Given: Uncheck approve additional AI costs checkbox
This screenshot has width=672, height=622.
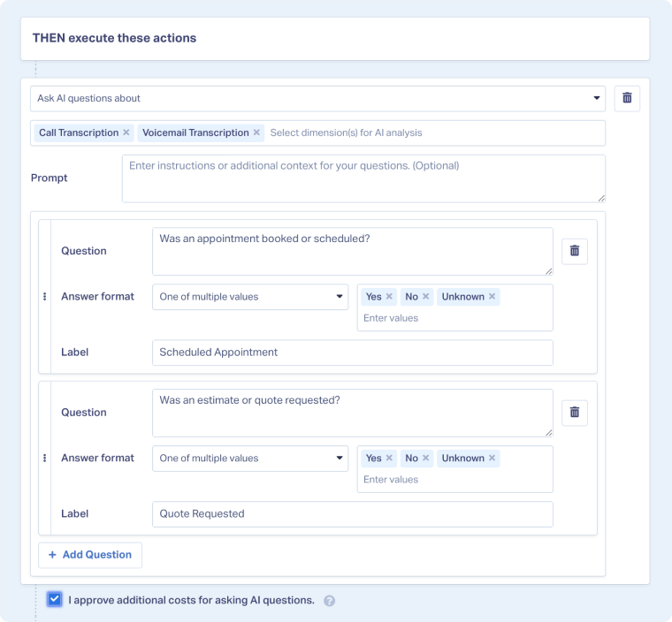Looking at the screenshot, I should [x=55, y=600].
